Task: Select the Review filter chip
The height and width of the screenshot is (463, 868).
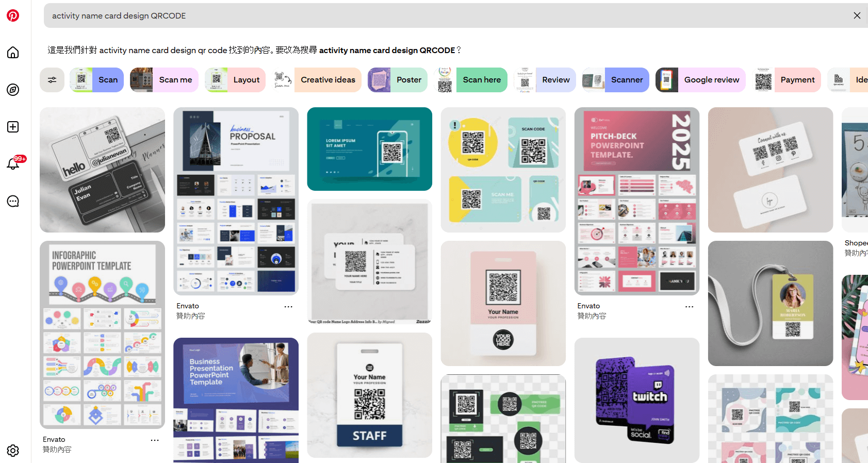Action: (545, 80)
